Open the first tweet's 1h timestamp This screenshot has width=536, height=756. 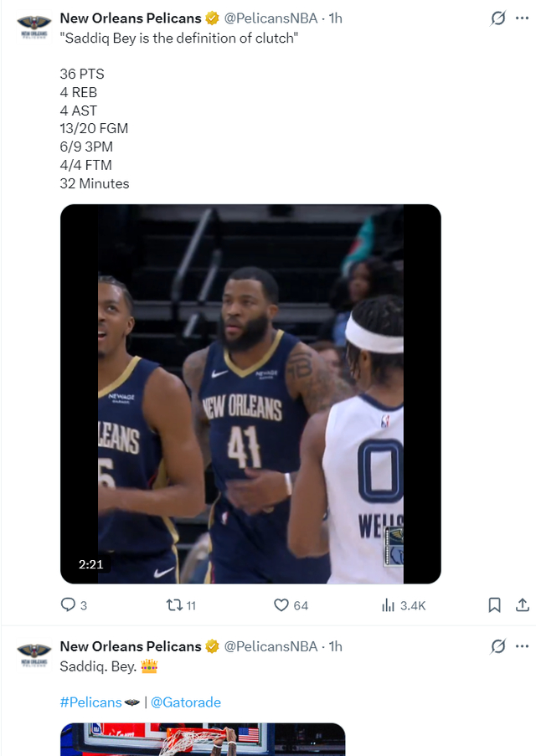335,18
